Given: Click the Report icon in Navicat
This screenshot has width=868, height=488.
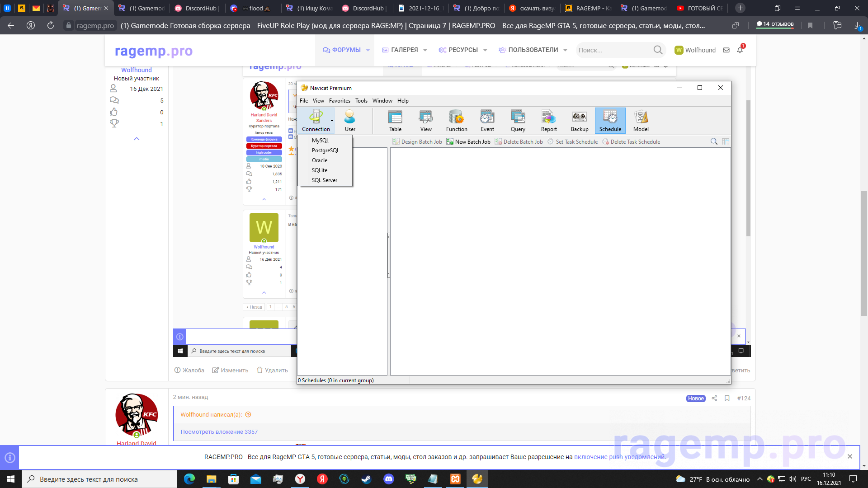Looking at the screenshot, I should (x=549, y=120).
